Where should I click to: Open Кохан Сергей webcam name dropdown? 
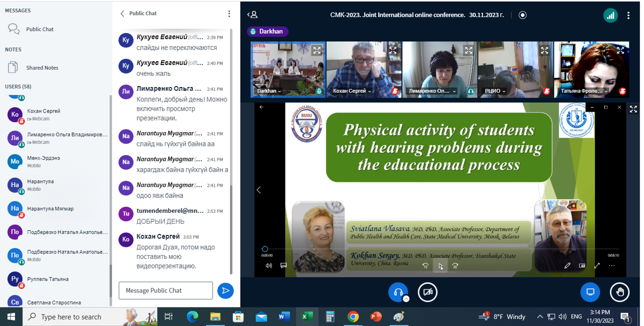[x=351, y=91]
